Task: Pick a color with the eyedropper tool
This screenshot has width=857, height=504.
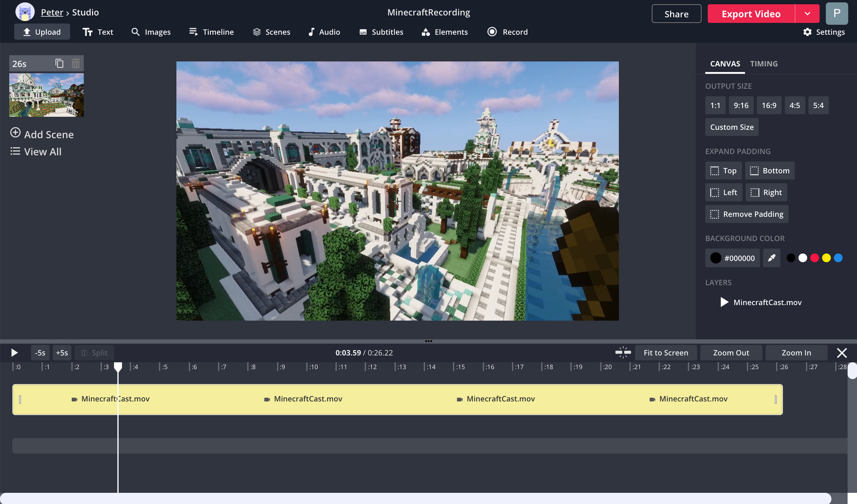Action: pos(771,258)
